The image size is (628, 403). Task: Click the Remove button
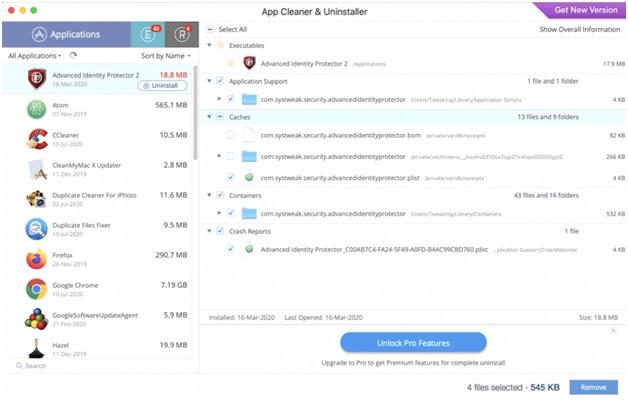click(x=594, y=387)
